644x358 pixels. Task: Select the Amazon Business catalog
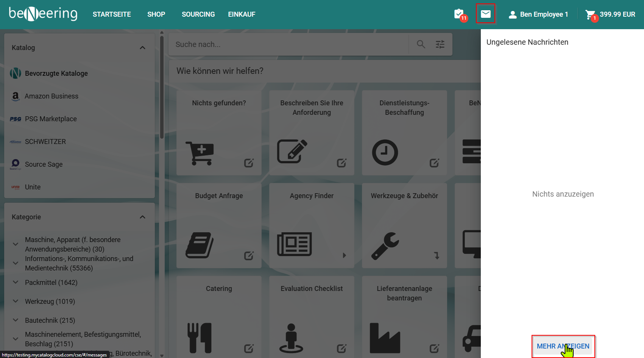[51, 96]
